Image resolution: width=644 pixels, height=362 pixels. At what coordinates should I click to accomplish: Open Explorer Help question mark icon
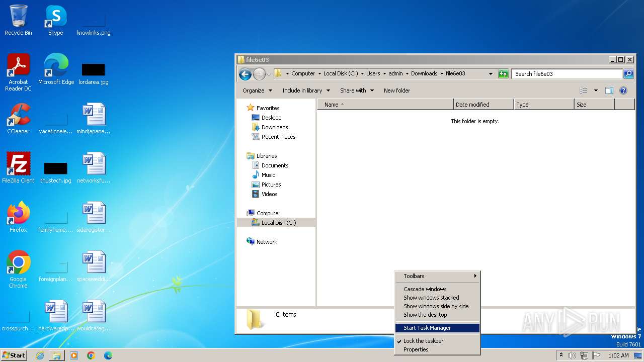coord(623,90)
